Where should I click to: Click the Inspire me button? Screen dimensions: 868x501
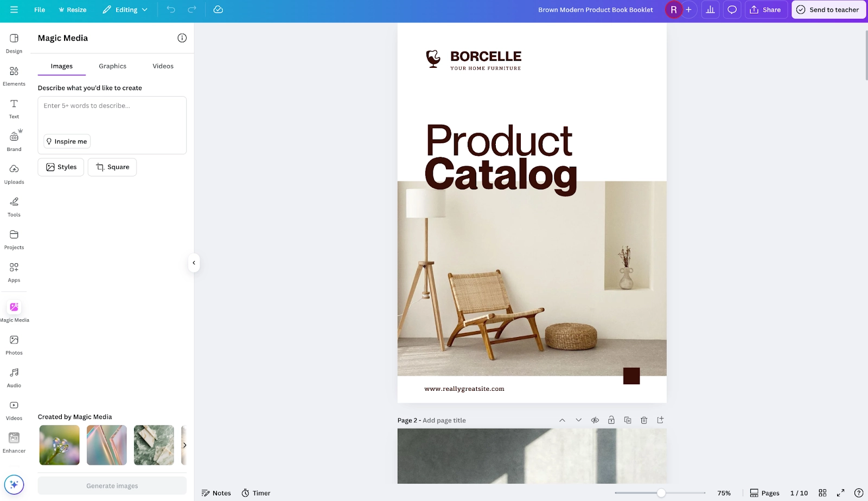click(x=67, y=141)
